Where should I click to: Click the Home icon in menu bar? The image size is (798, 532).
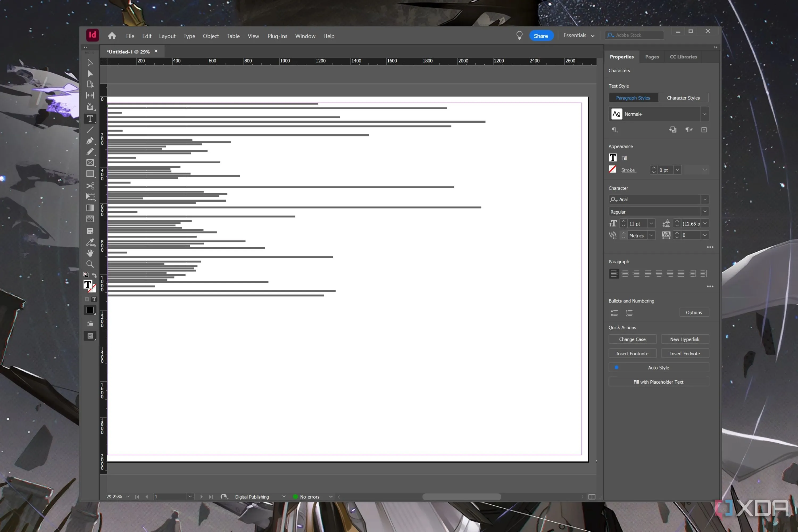coord(112,36)
